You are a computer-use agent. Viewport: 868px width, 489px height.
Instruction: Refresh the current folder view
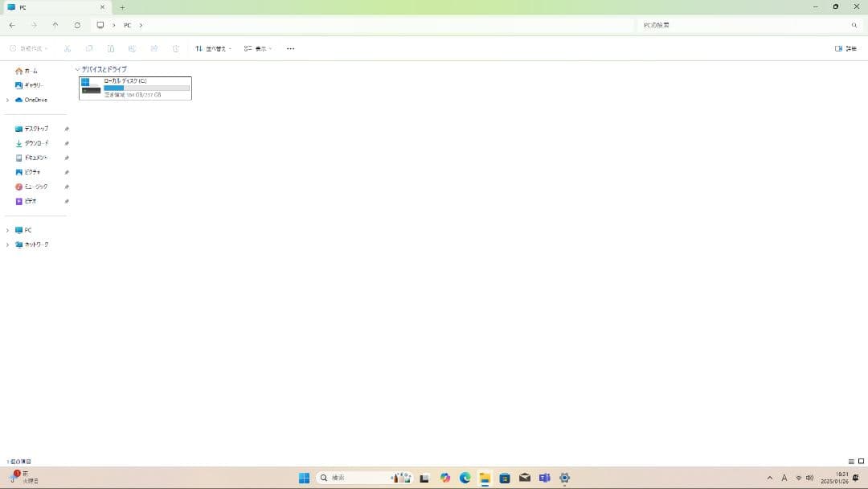(x=76, y=25)
